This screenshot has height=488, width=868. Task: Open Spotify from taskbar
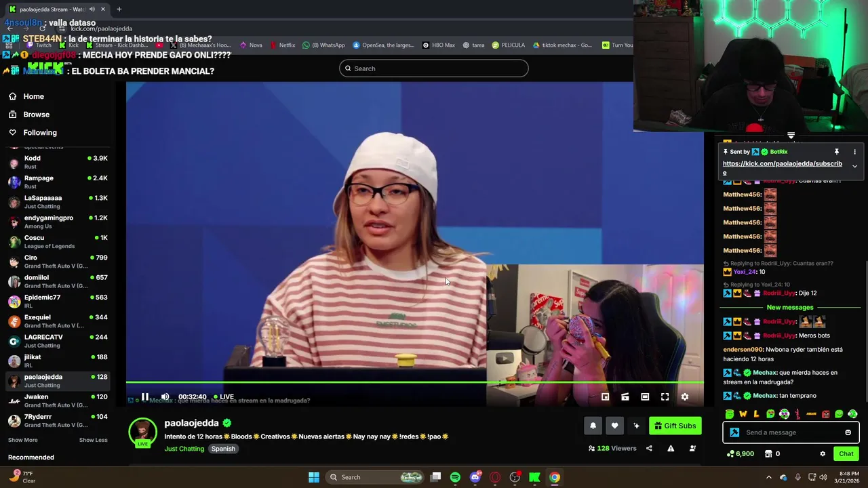(x=455, y=477)
